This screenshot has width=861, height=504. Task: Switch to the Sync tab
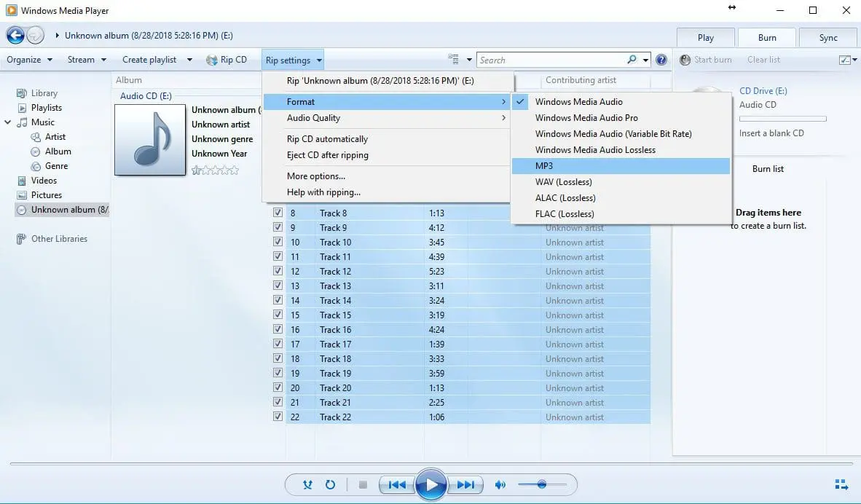[828, 37]
